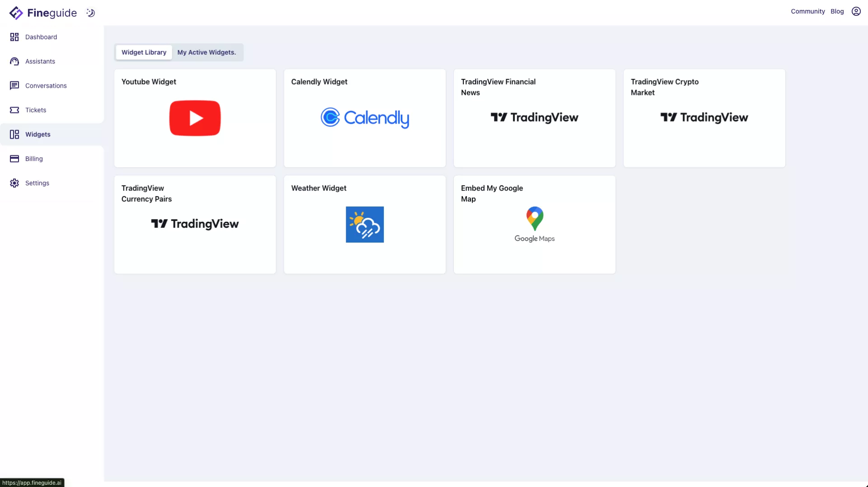The width and height of the screenshot is (868, 487).
Task: Open the user account profile icon
Action: pyautogui.click(x=856, y=11)
